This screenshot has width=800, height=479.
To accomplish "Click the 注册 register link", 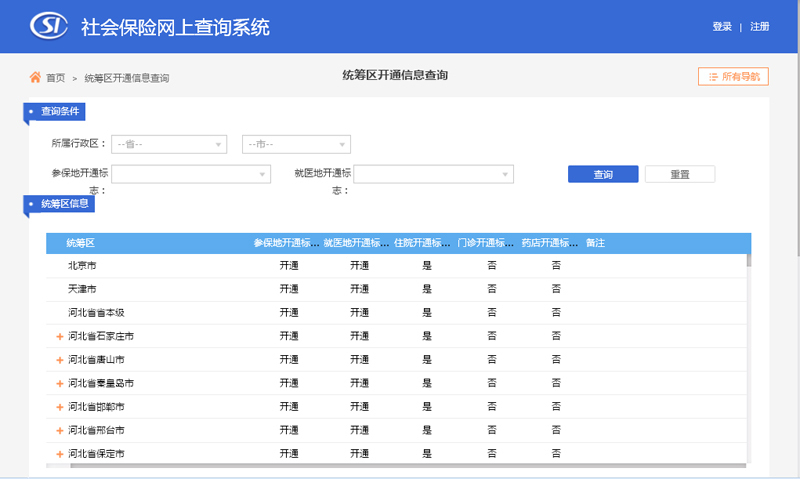I will [x=760, y=27].
